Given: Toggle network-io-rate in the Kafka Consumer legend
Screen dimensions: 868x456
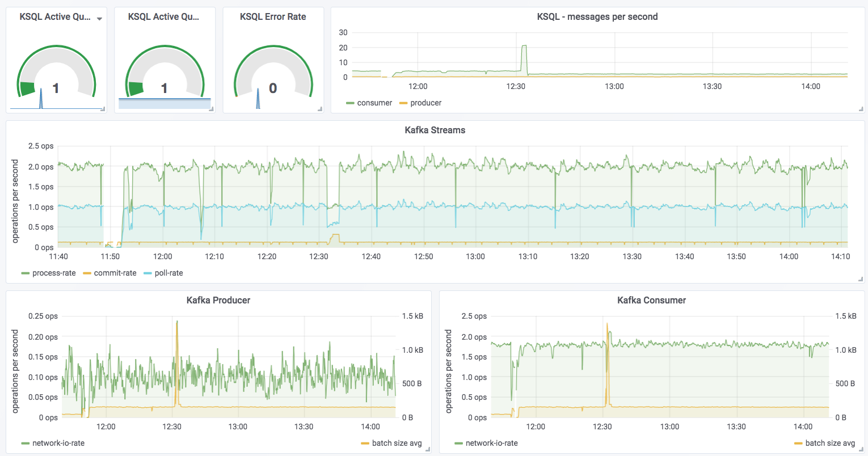Looking at the screenshot, I should [491, 444].
